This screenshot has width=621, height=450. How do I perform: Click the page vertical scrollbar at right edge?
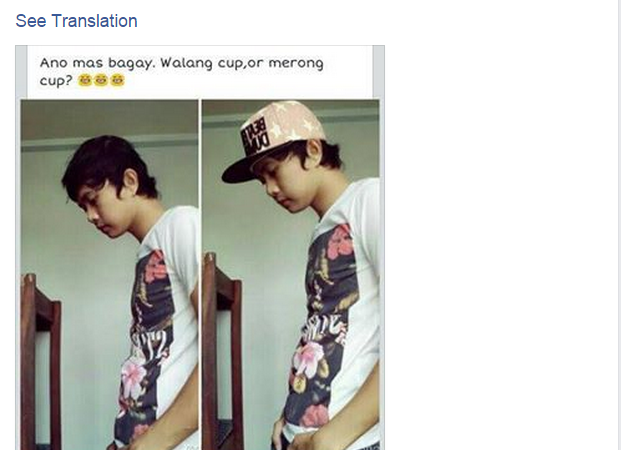tap(619, 225)
